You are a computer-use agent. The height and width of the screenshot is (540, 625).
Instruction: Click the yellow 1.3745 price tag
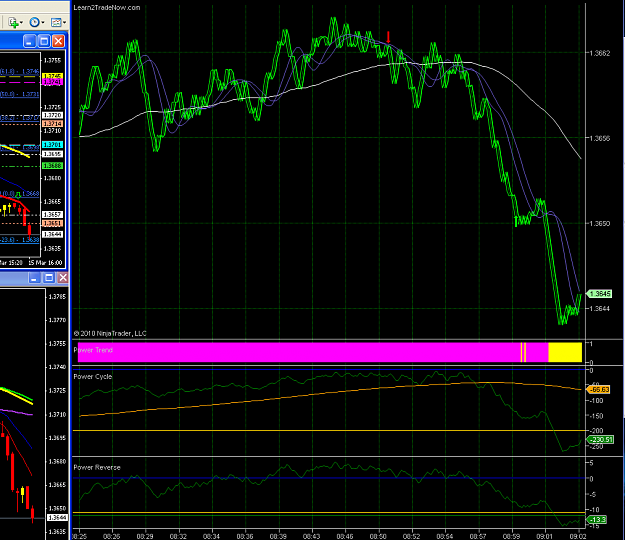52,76
